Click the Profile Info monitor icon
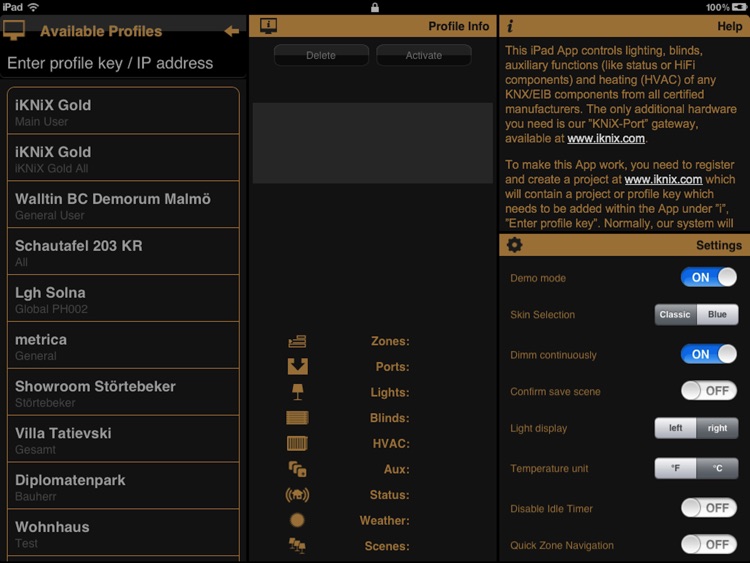This screenshot has width=750, height=563. tap(268, 26)
